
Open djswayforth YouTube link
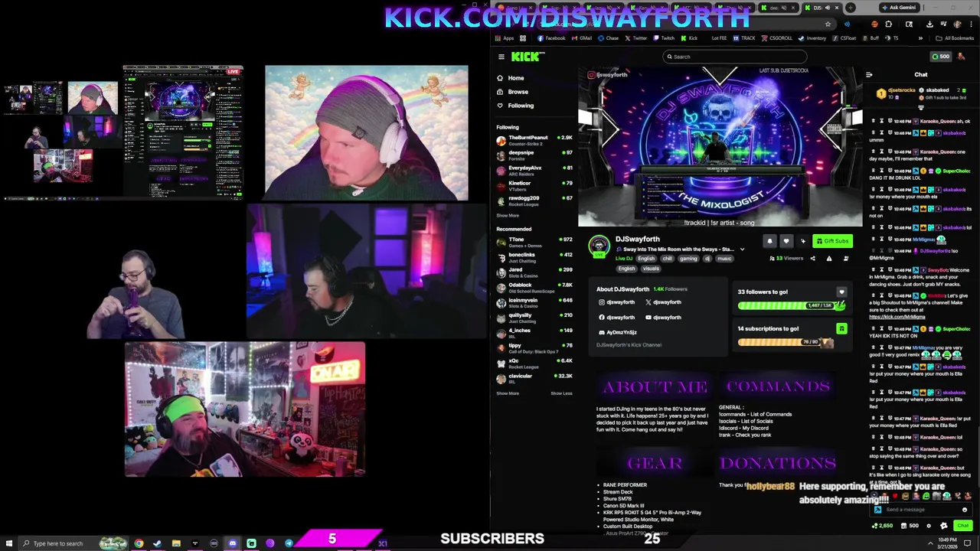point(663,318)
